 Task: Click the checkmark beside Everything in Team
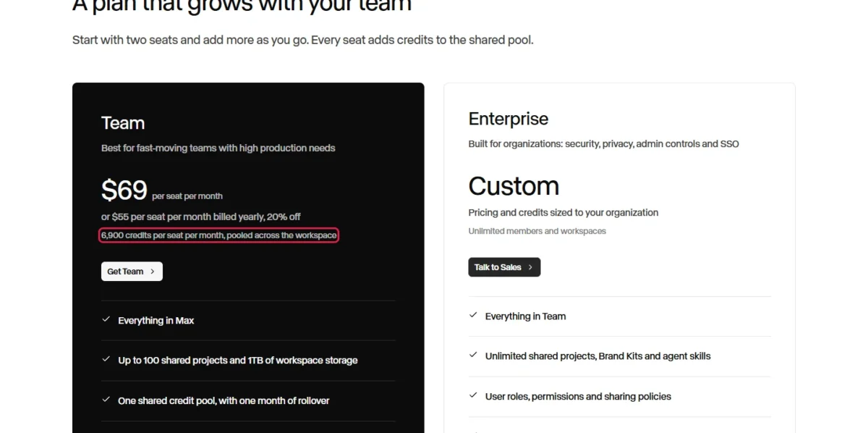tap(473, 315)
